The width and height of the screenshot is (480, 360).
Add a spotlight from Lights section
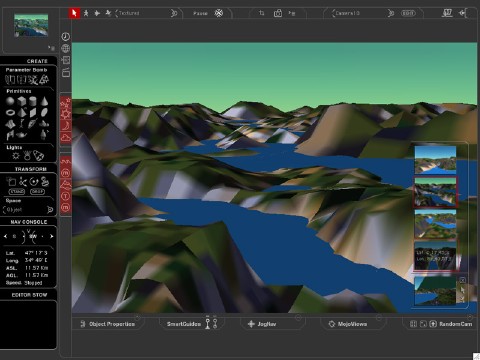click(39, 155)
